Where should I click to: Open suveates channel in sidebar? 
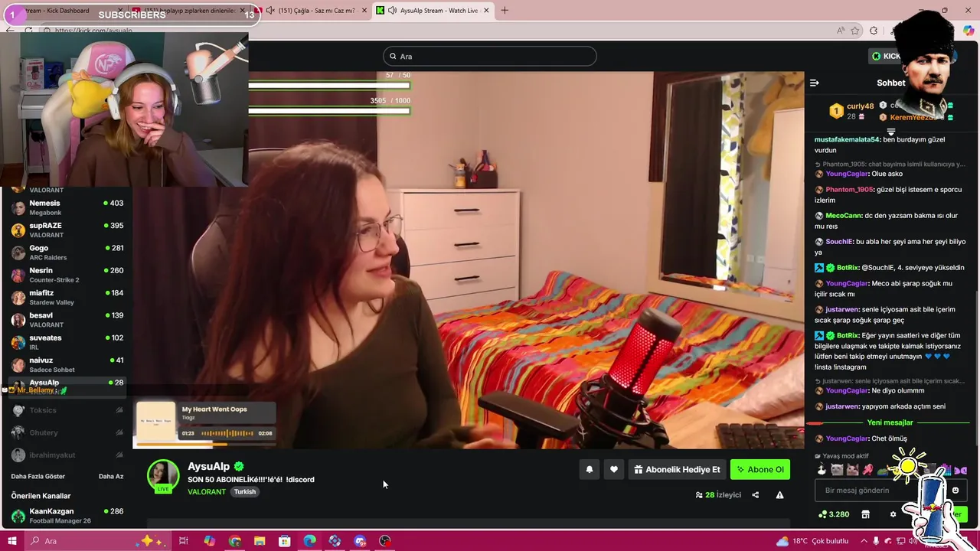[x=67, y=342]
